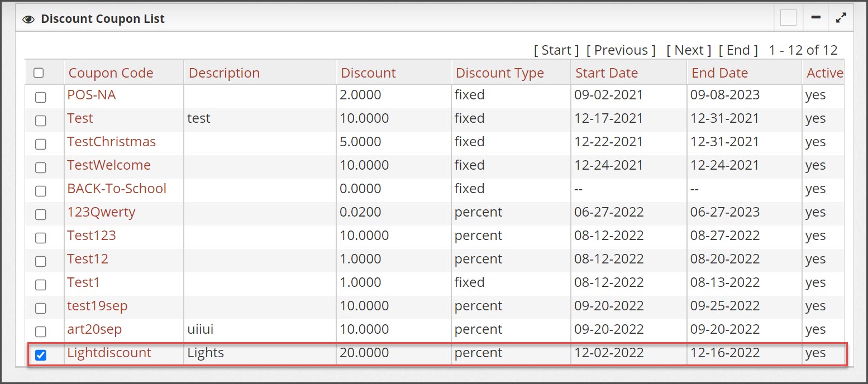Open the Test12 coupon link

point(88,259)
